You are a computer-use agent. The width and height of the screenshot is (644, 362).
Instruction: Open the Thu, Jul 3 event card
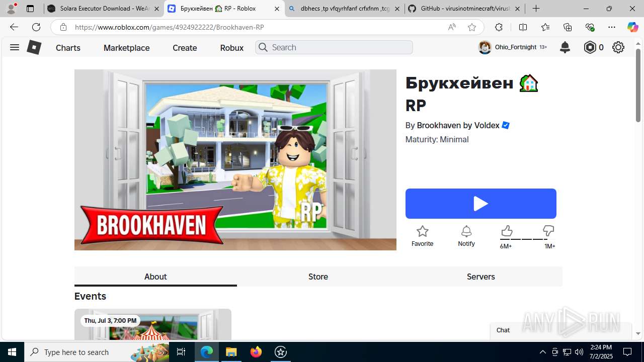click(153, 324)
